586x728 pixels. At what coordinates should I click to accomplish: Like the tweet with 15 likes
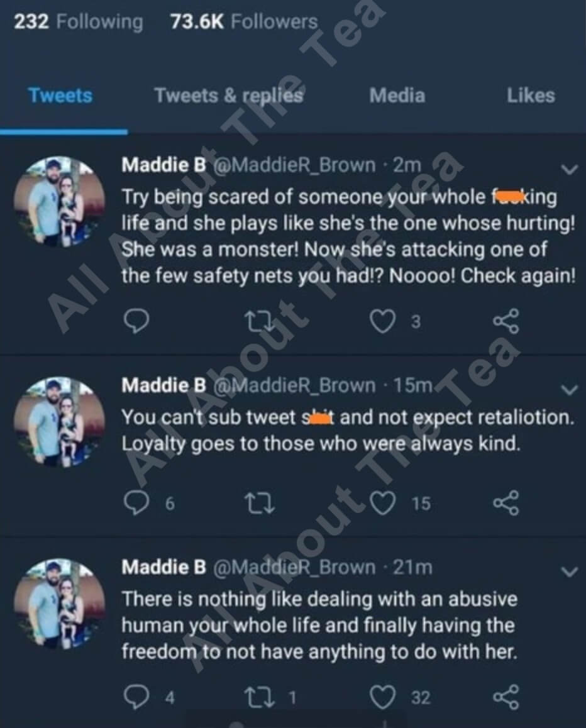tap(382, 503)
